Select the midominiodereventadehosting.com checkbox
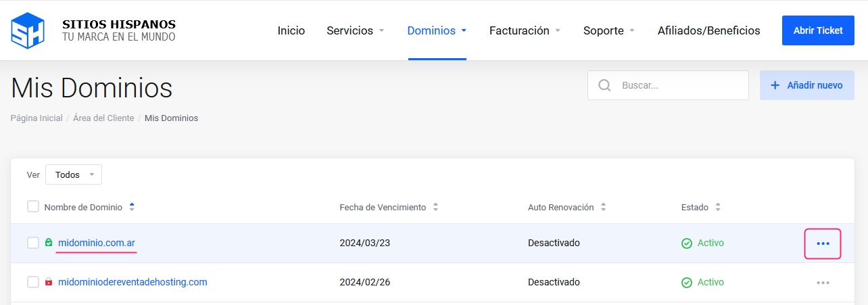Image resolution: width=868 pixels, height=305 pixels. [33, 282]
